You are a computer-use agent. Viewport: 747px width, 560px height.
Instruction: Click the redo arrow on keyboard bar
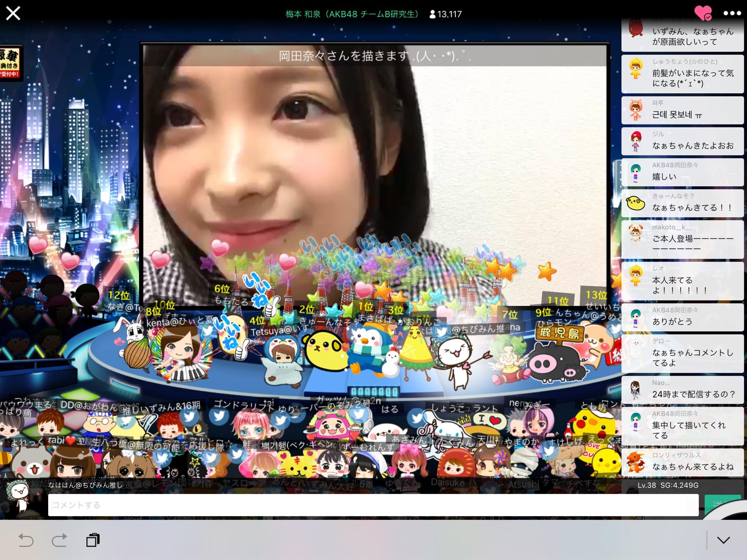(x=59, y=540)
